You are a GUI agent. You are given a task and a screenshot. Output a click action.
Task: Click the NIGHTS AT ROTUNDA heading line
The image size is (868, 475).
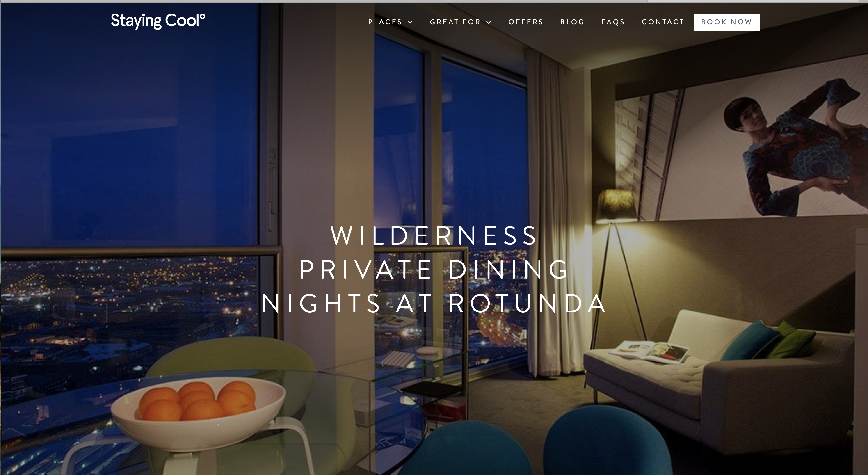434,303
